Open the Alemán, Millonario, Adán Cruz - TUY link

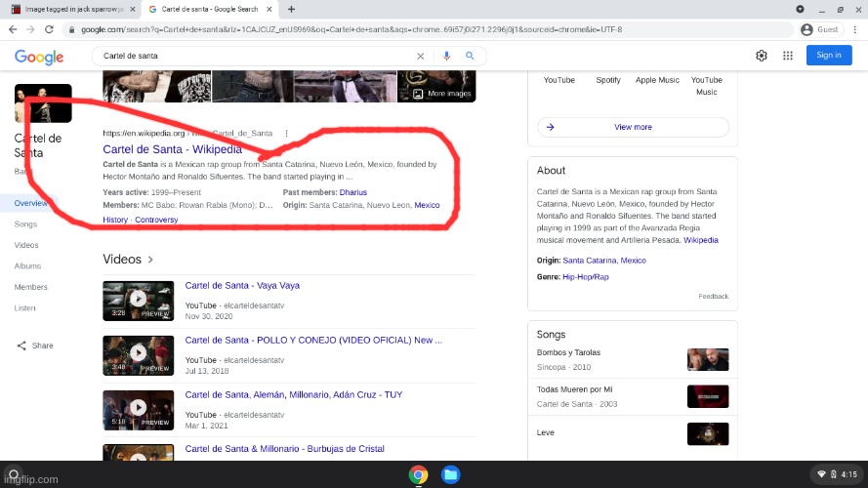[293, 394]
